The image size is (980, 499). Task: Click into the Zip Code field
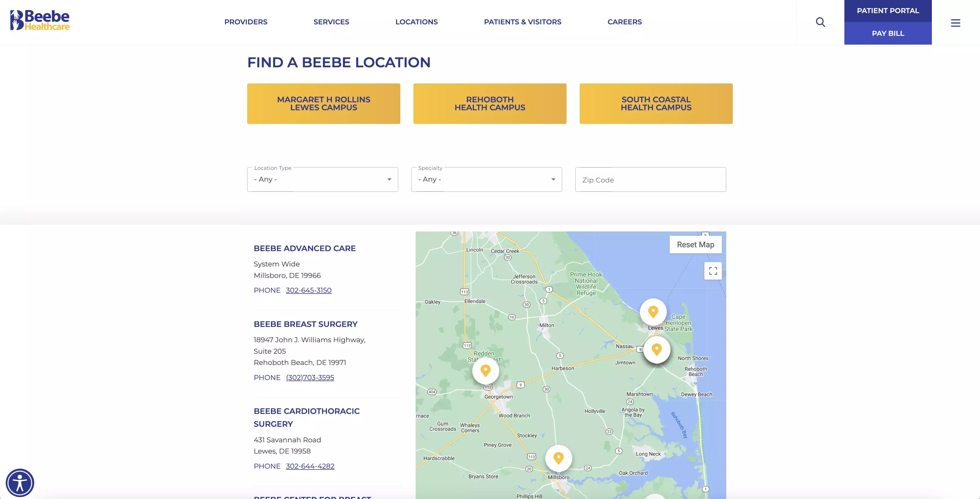(650, 180)
